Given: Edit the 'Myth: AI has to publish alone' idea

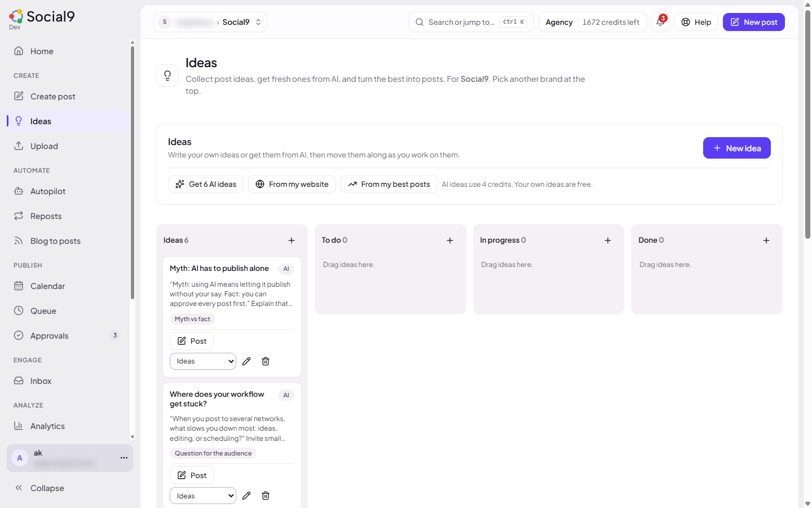Looking at the screenshot, I should [246, 361].
